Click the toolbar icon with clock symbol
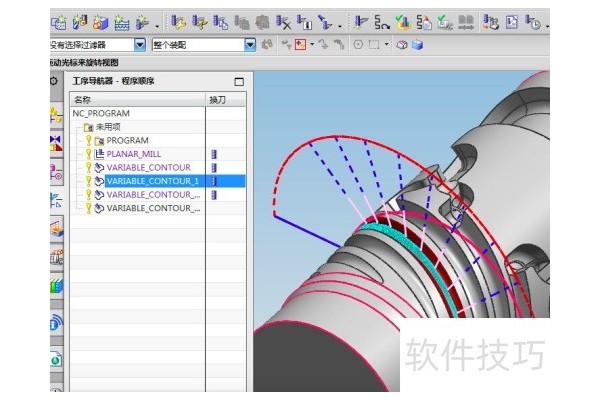This screenshot has height=400, width=600. [532, 23]
